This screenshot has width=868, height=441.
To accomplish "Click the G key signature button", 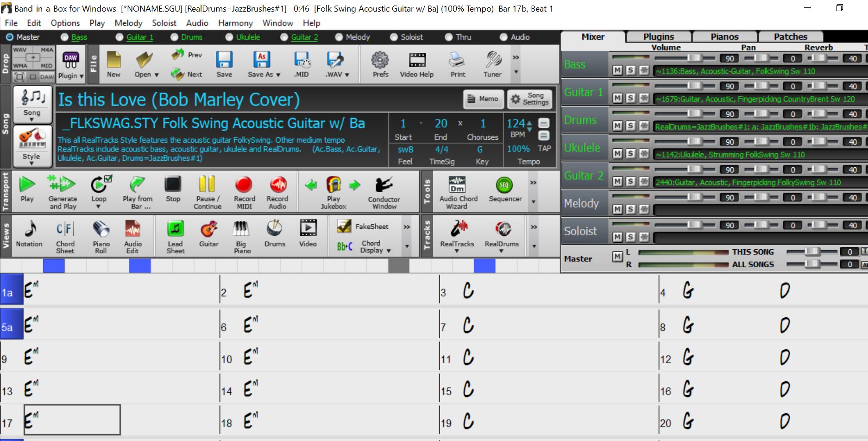I will pos(480,150).
